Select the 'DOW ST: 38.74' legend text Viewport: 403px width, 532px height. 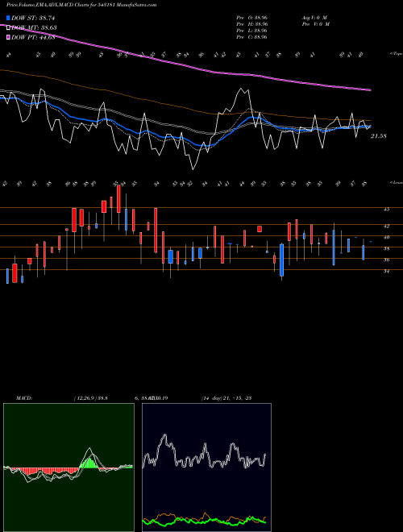[x=33, y=18]
